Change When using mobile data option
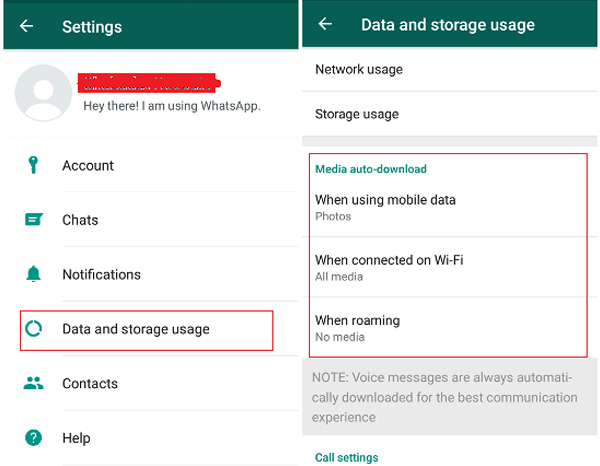 pyautogui.click(x=450, y=207)
